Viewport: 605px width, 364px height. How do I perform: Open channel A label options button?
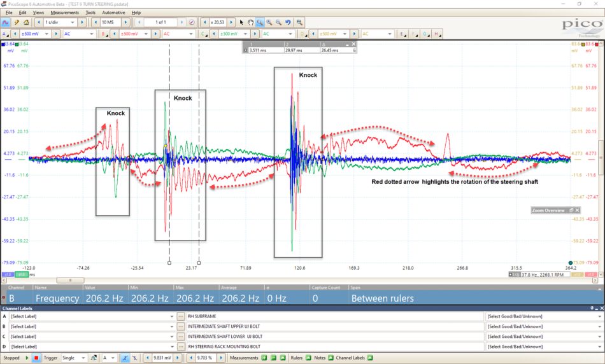pyautogui.click(x=181, y=316)
